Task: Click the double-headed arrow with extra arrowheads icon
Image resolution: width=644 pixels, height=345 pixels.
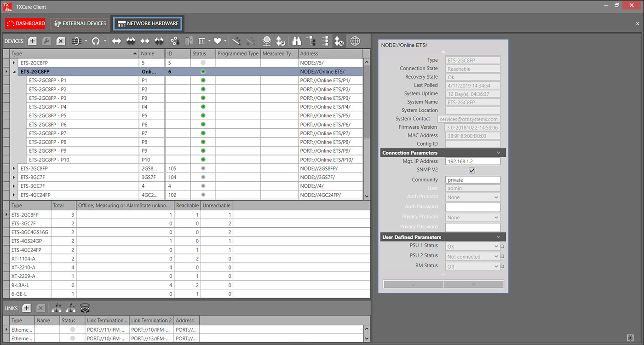Action: point(131,41)
